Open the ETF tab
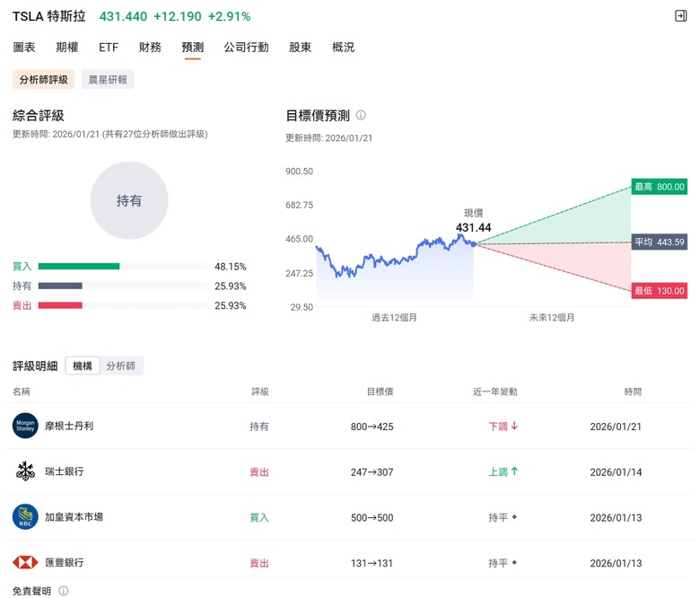Screen dimensions: 700x598 109,47
